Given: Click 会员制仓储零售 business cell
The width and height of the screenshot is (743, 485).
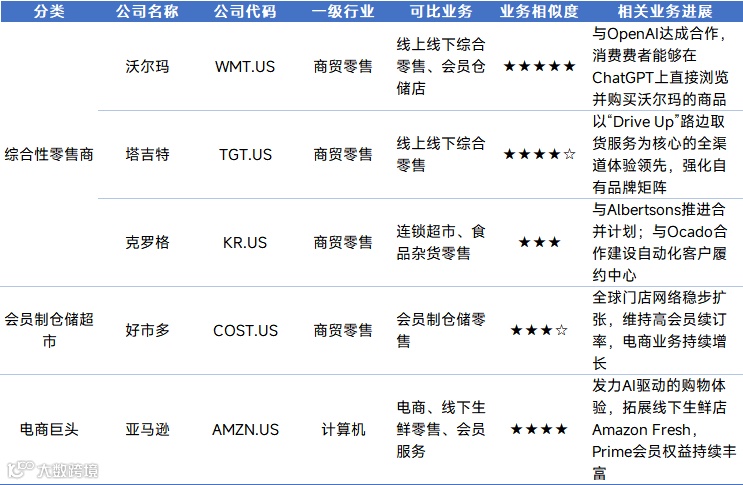Looking at the screenshot, I should click(441, 330).
